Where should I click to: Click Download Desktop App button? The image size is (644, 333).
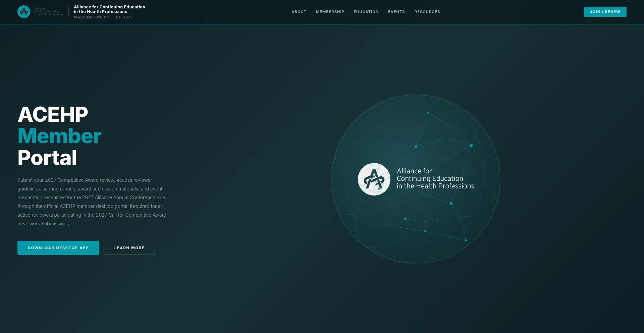[58, 248]
